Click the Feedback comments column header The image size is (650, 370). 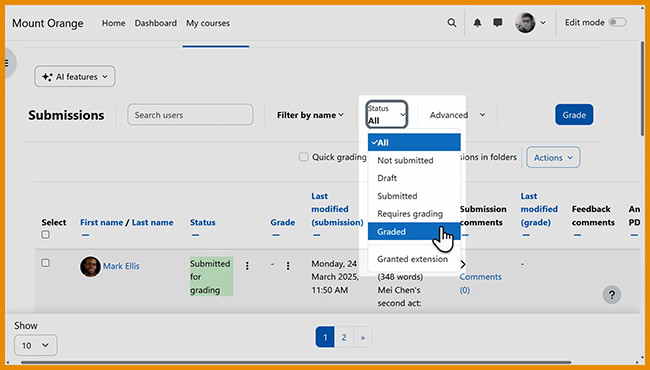tap(593, 216)
